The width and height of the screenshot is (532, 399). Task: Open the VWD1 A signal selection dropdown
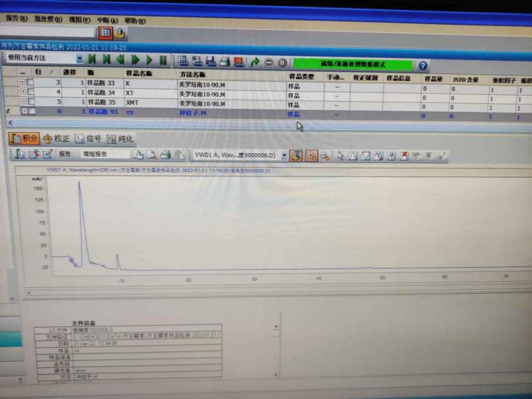point(284,155)
